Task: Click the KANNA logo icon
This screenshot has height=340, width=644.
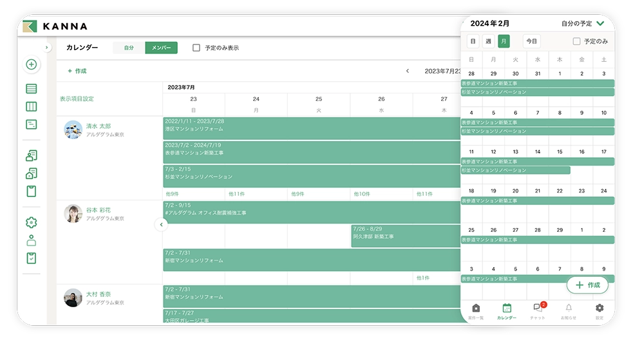Action: [x=30, y=26]
